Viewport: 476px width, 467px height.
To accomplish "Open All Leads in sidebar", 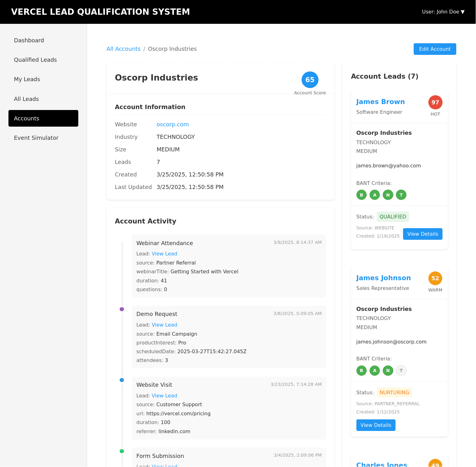I will [43, 99].
